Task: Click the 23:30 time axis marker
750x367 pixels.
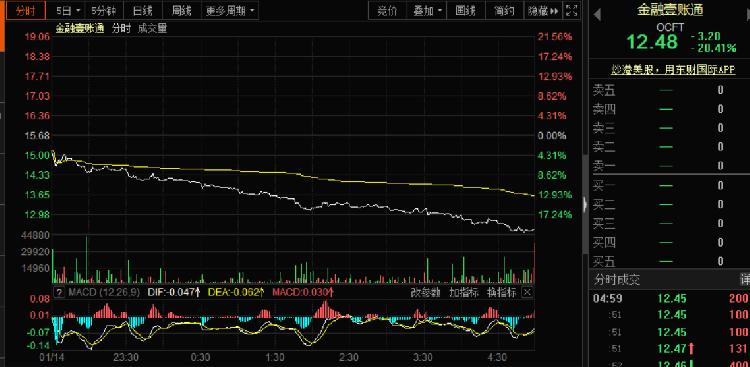Action: point(127,357)
